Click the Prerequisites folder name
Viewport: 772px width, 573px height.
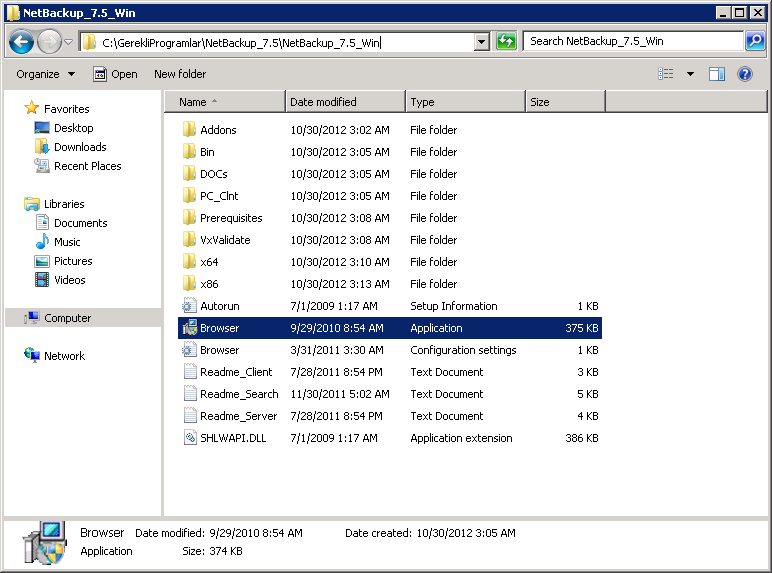point(231,218)
